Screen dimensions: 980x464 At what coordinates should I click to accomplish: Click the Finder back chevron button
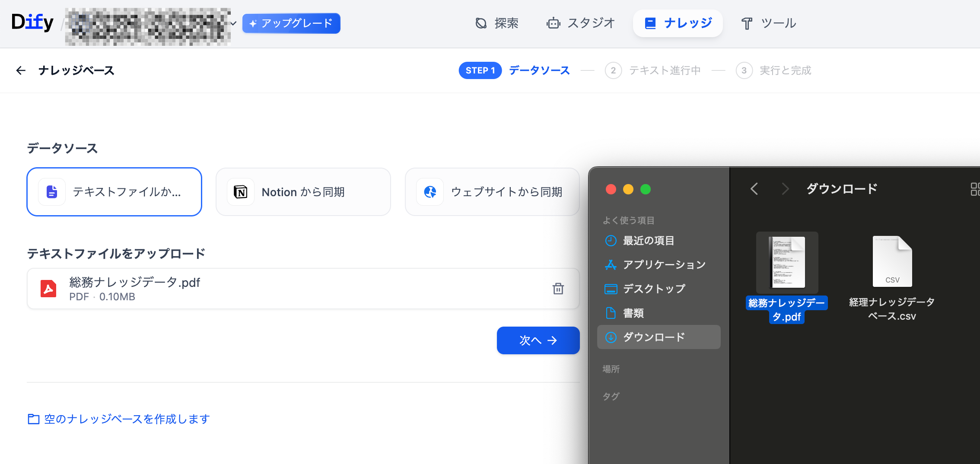point(754,189)
